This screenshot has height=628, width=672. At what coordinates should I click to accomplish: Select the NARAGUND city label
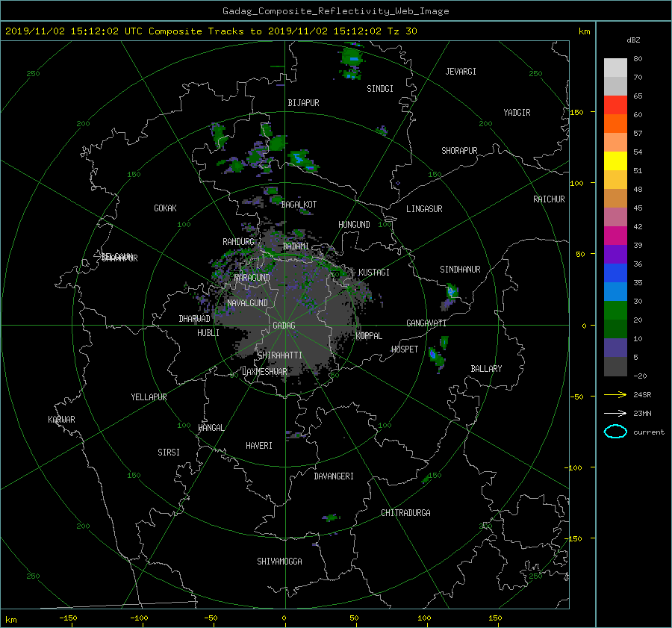pos(252,278)
